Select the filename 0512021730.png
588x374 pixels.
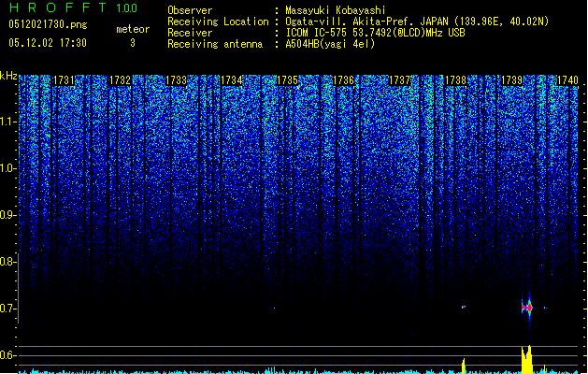[x=48, y=24]
